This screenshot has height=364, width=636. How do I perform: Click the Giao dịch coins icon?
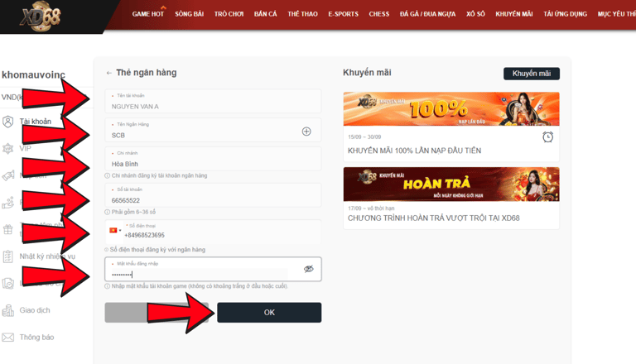pyautogui.click(x=7, y=310)
